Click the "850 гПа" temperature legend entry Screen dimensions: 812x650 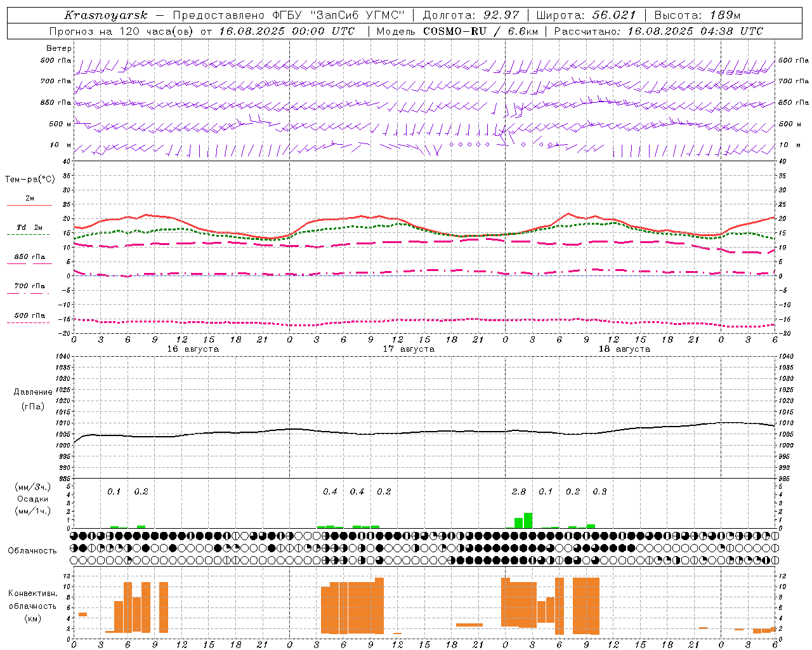coord(30,256)
